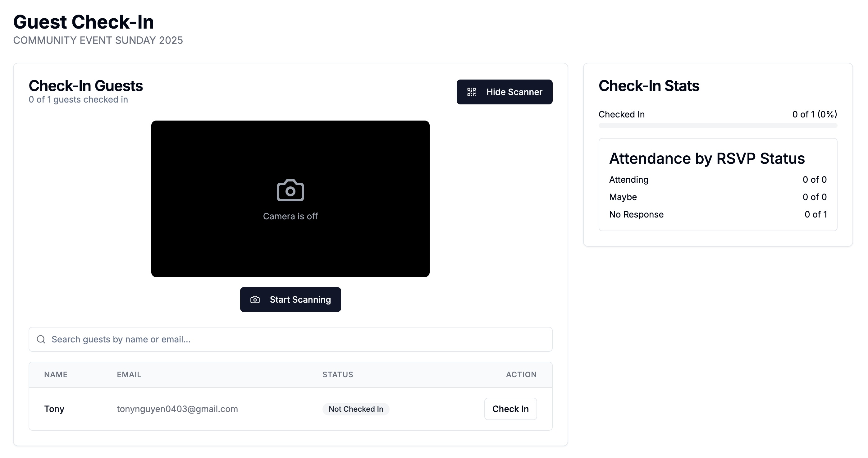The width and height of the screenshot is (868, 458).
Task: Select the guest name Tony
Action: click(x=54, y=409)
